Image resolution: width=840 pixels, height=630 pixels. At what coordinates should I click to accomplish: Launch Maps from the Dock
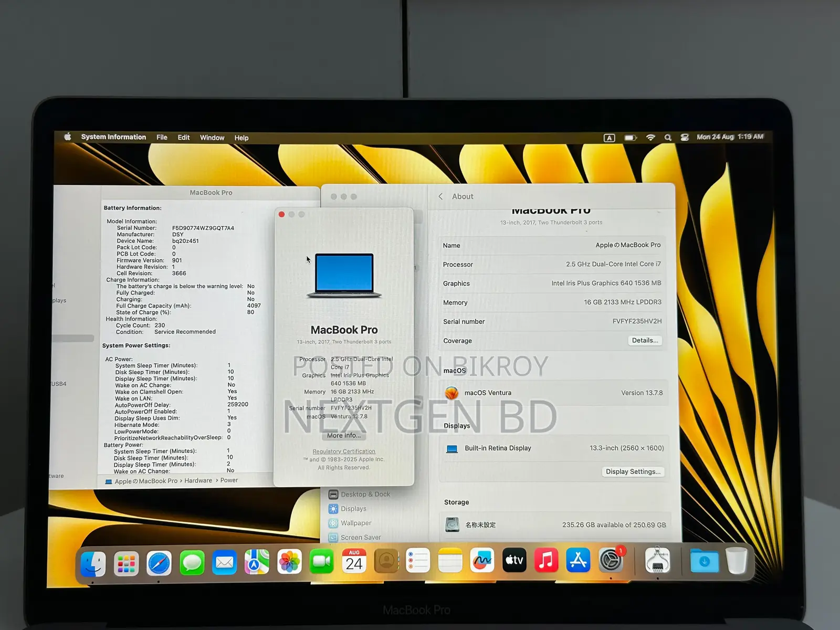[x=257, y=563]
